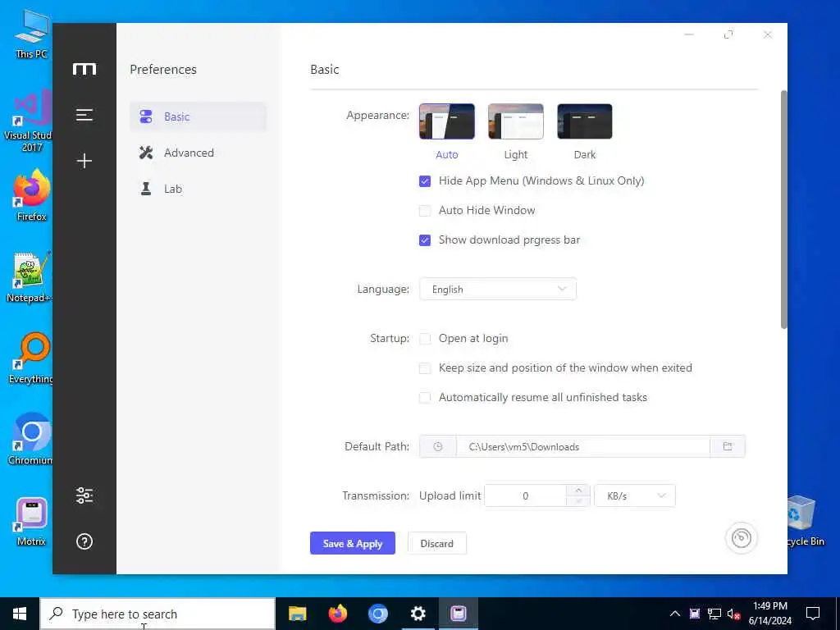
Task: Enable Keep size and position checkbox
Action: point(425,368)
